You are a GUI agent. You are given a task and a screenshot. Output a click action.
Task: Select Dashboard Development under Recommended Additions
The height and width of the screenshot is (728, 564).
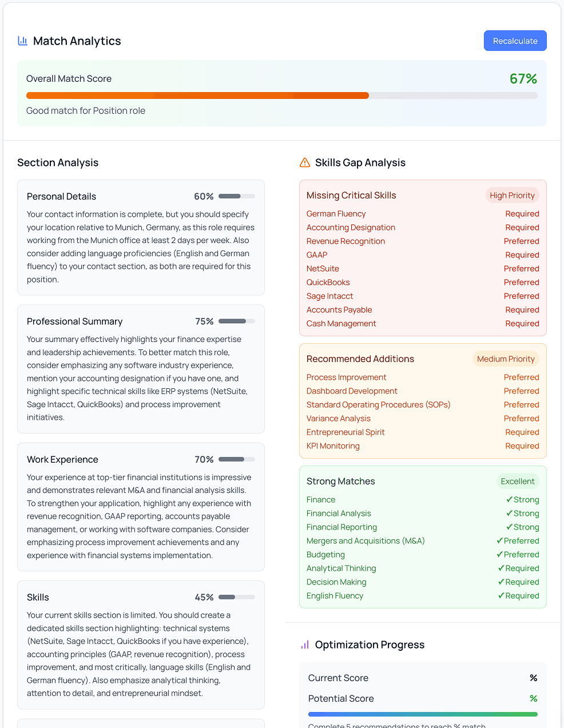click(x=351, y=391)
